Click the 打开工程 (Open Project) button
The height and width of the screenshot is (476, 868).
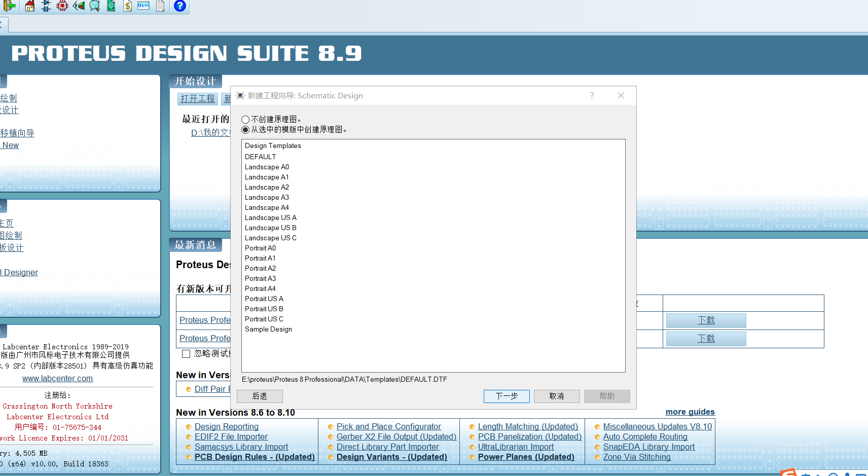pos(198,99)
